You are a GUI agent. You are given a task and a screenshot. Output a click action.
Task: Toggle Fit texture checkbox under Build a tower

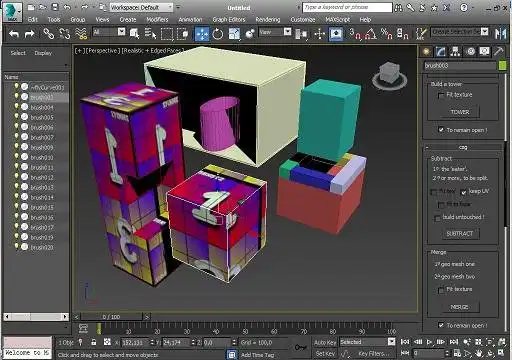441,95
